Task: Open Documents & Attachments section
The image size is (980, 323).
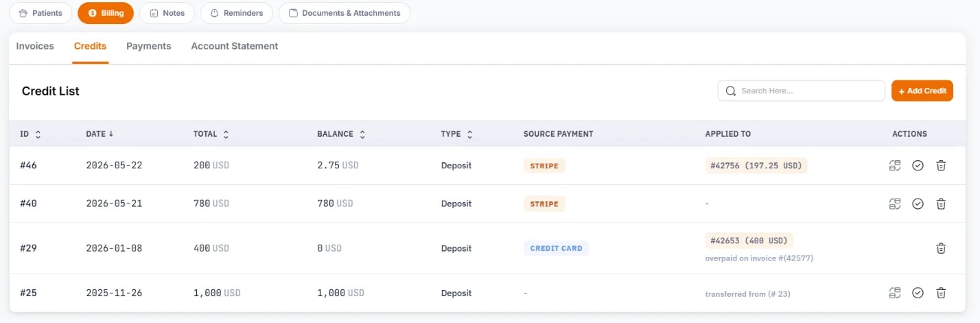Action: pos(345,13)
